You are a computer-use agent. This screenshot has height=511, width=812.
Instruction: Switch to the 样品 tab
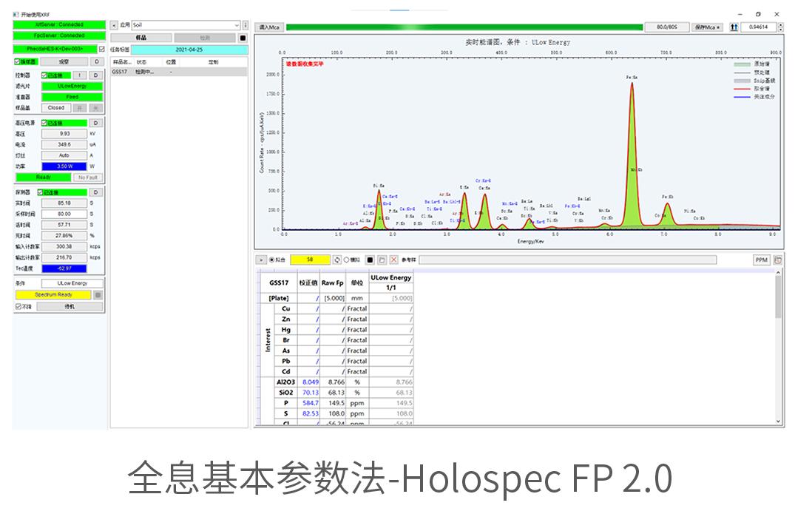141,38
